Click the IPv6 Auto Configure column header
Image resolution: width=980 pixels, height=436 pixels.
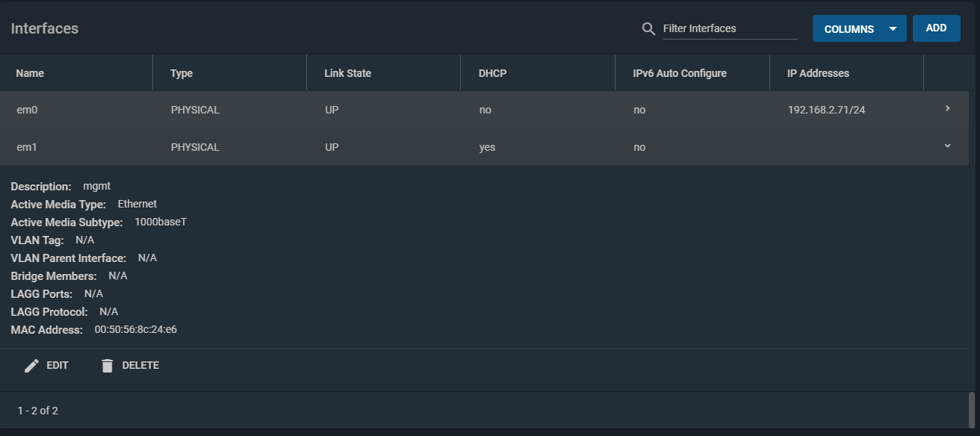pos(680,72)
